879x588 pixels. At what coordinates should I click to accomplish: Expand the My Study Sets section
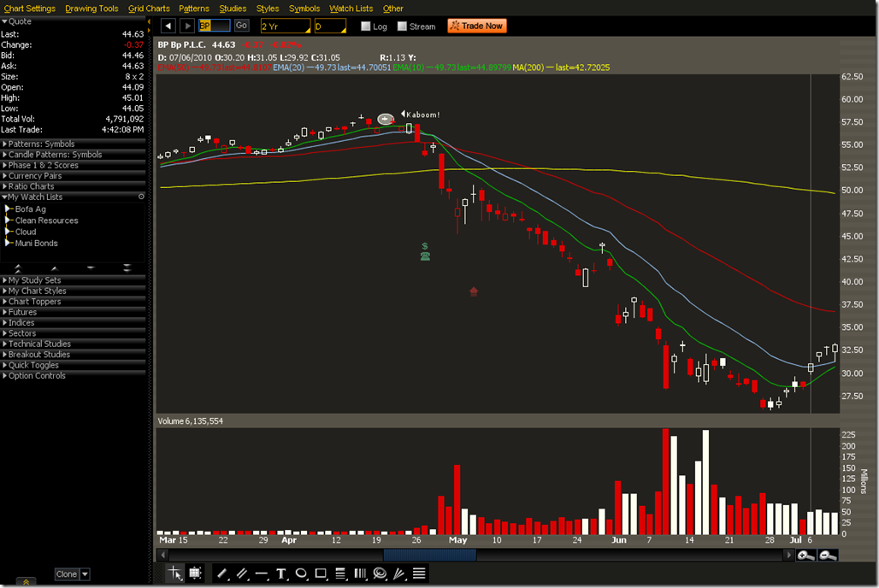coord(73,280)
